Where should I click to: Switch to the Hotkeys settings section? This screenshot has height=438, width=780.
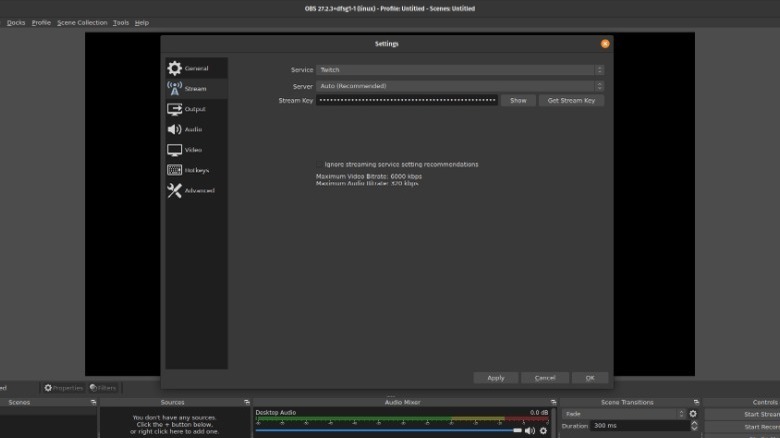[196, 170]
